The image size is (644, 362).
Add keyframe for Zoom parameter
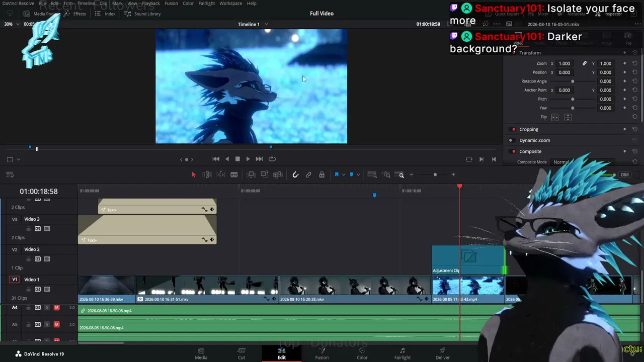[625, 64]
